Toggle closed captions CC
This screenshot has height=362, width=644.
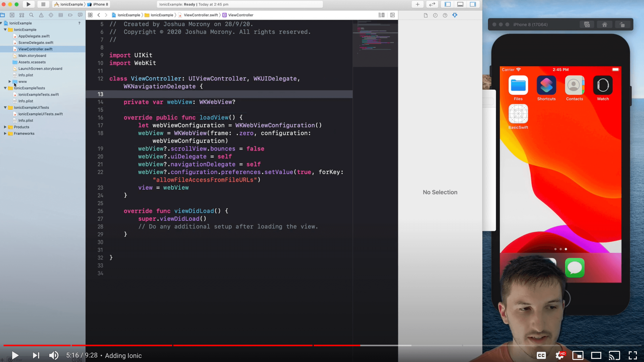(541, 355)
